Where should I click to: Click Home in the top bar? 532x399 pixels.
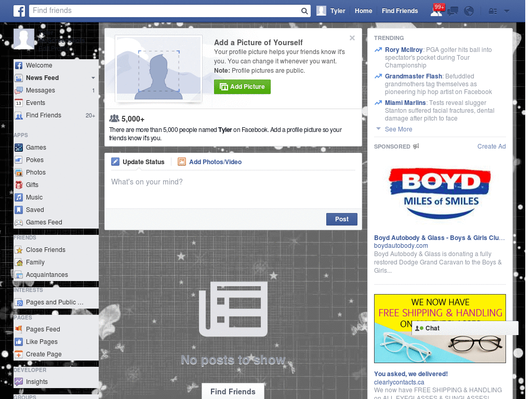[x=363, y=11]
